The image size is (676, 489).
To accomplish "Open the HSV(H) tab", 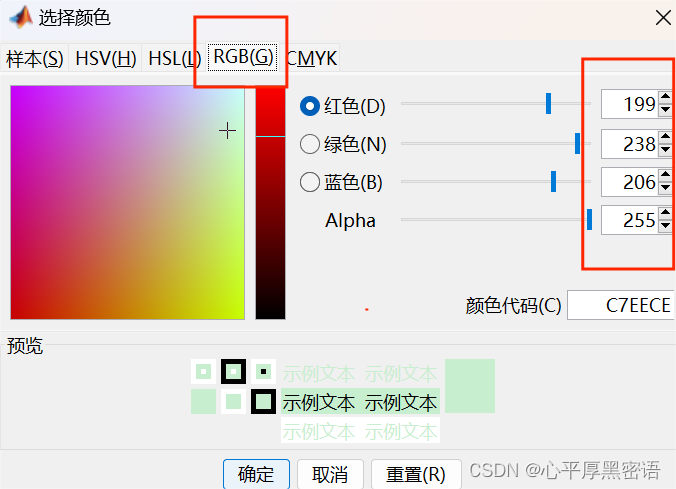I will coord(106,58).
